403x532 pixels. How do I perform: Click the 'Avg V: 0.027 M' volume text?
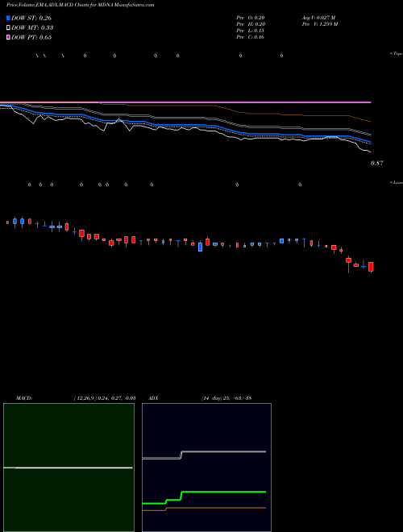coord(318,18)
